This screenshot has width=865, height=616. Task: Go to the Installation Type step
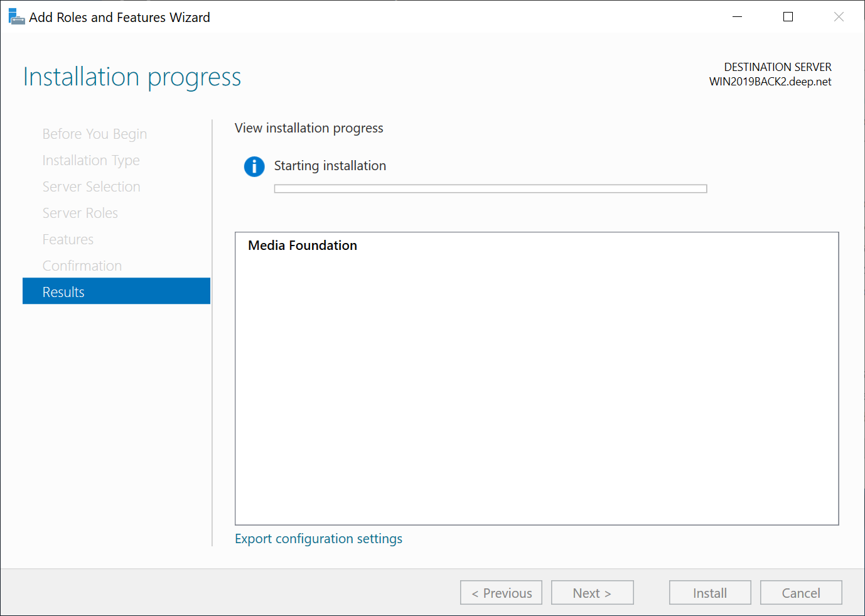pyautogui.click(x=91, y=160)
